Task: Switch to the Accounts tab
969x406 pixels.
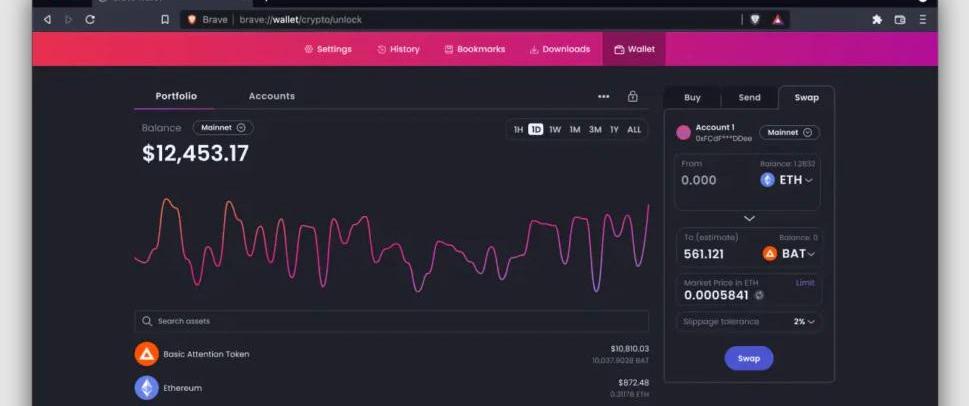Action: pos(271,96)
